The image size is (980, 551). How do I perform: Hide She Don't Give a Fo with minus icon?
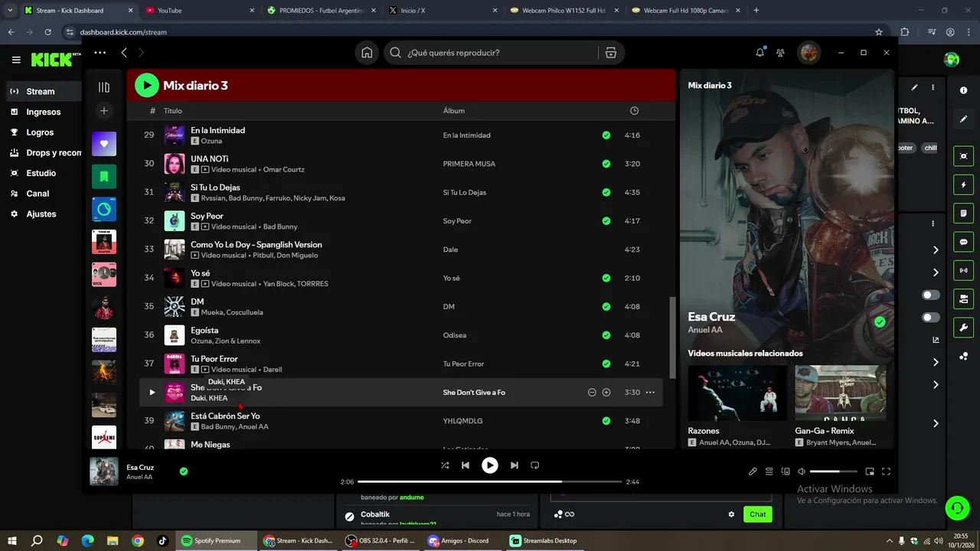[592, 393]
